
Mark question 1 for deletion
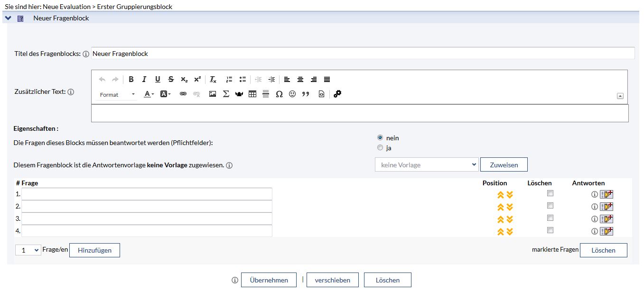(550, 193)
